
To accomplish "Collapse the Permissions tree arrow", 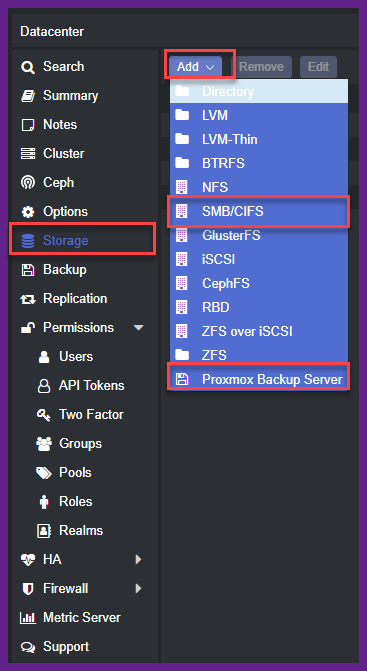I will tap(138, 328).
